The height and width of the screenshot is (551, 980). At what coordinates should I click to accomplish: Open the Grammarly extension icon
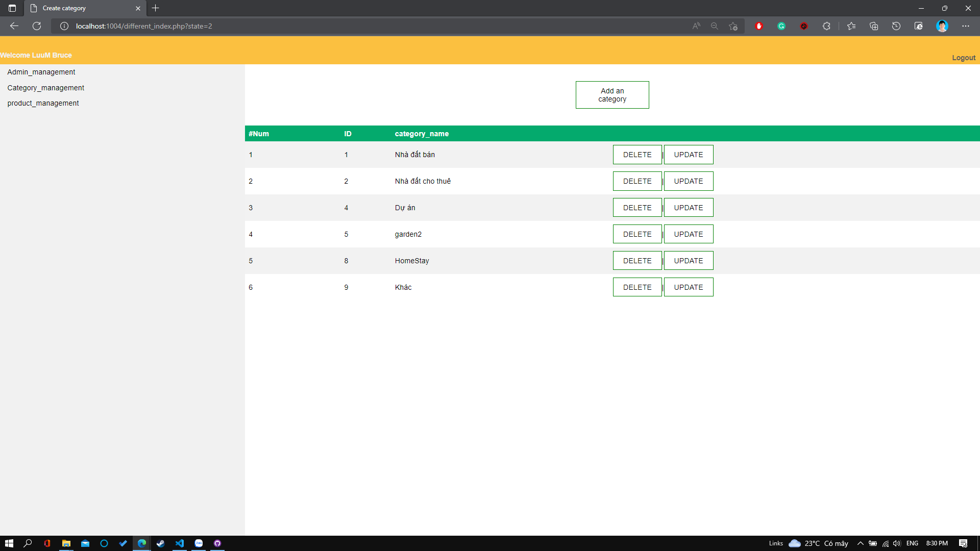click(x=781, y=26)
